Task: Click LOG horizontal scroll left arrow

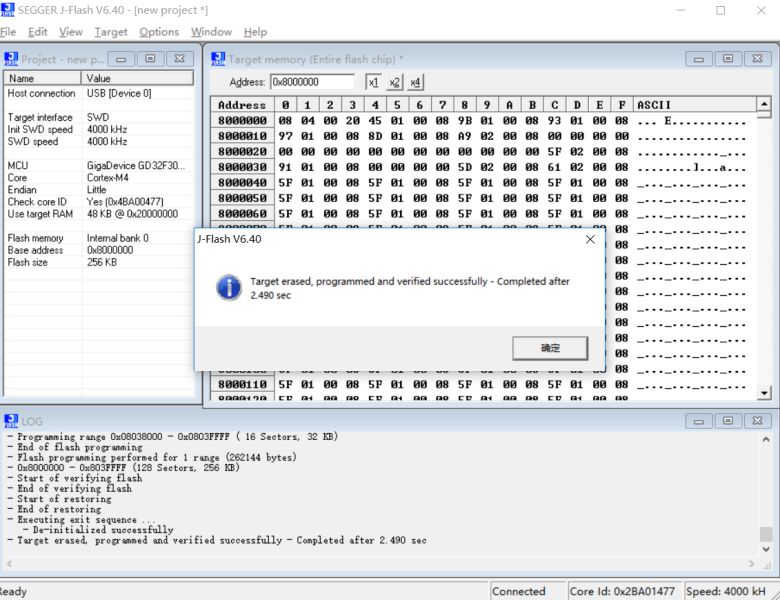Action: 9,564
